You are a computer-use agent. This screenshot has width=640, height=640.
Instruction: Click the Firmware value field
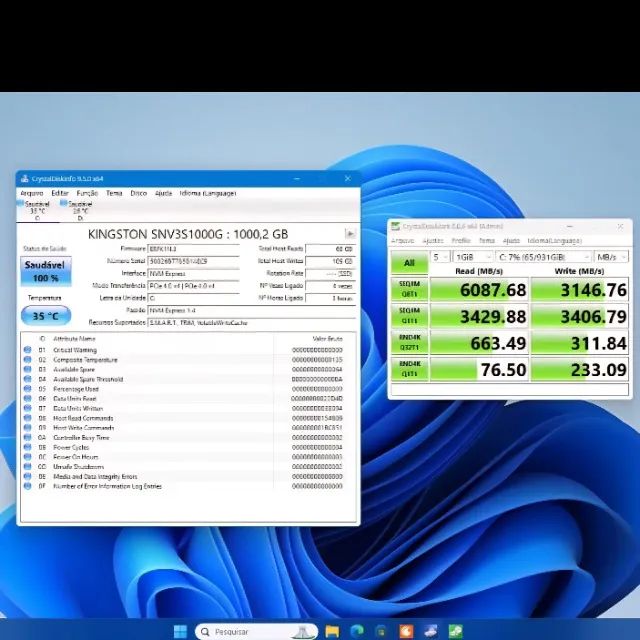[x=193, y=249]
